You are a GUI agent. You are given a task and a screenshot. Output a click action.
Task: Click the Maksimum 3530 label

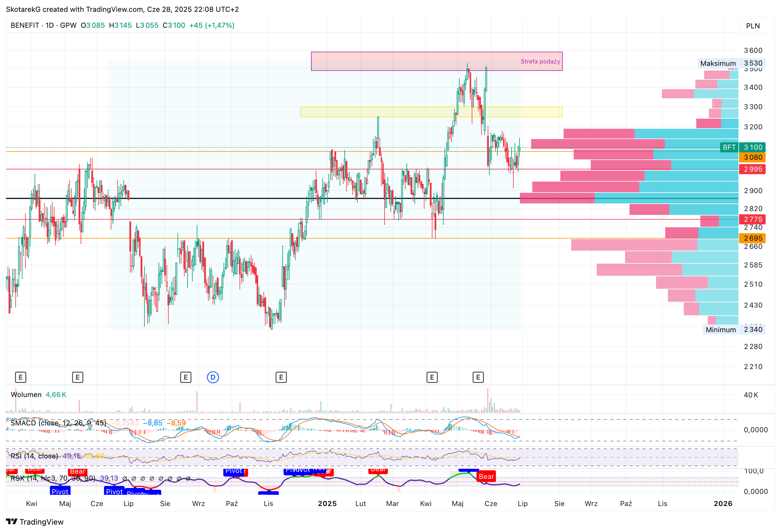pyautogui.click(x=731, y=63)
